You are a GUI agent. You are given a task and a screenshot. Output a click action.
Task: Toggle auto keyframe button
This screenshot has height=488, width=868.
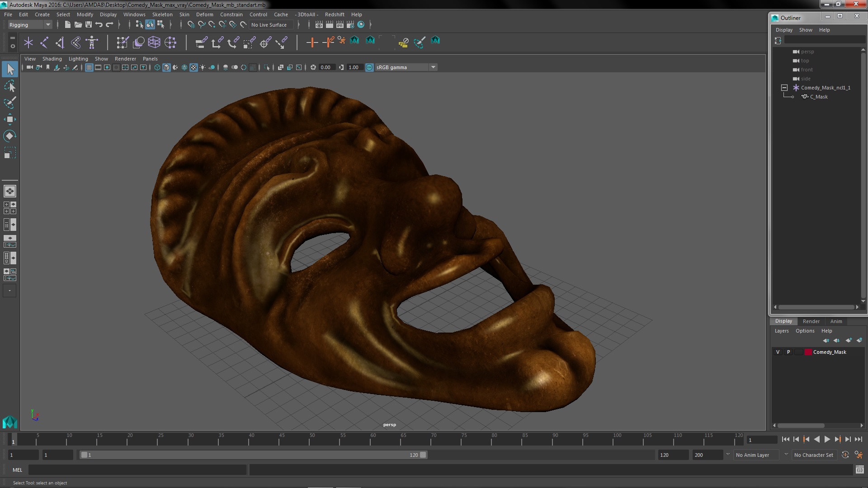pos(845,455)
